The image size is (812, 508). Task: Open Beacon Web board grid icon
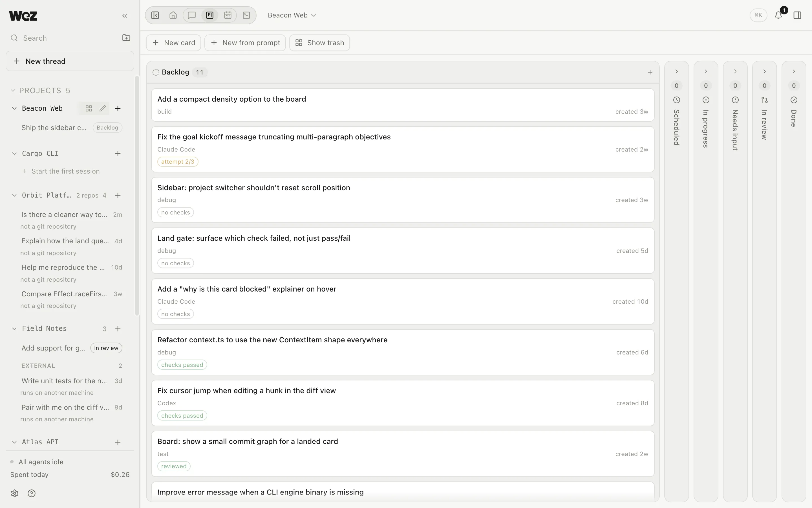pos(89,108)
